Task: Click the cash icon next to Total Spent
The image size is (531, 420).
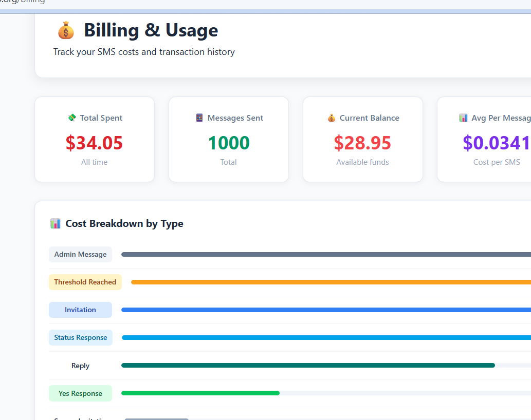Action: [72, 118]
